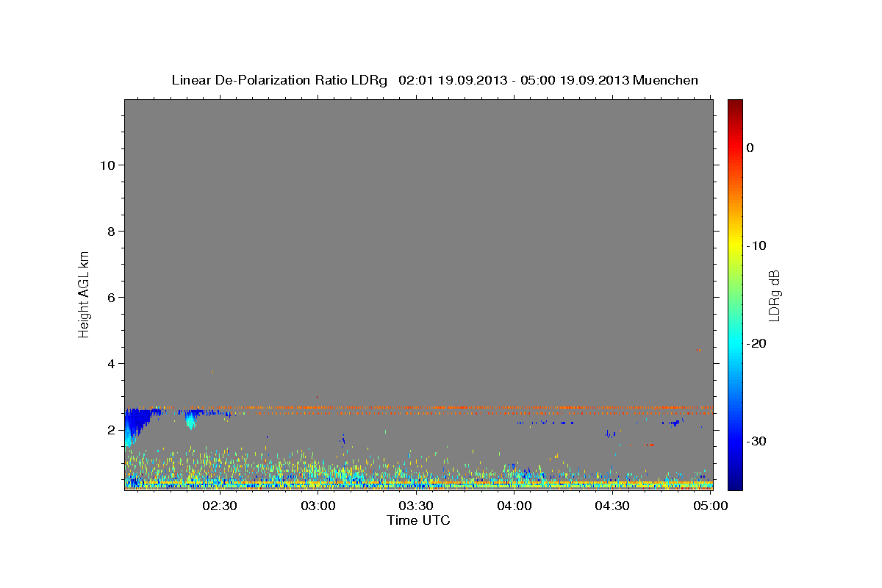The width and height of the screenshot is (882, 588).
Task: Click the plot title "Linear De-Polarization Ratio LDRg"
Action: [x=279, y=80]
